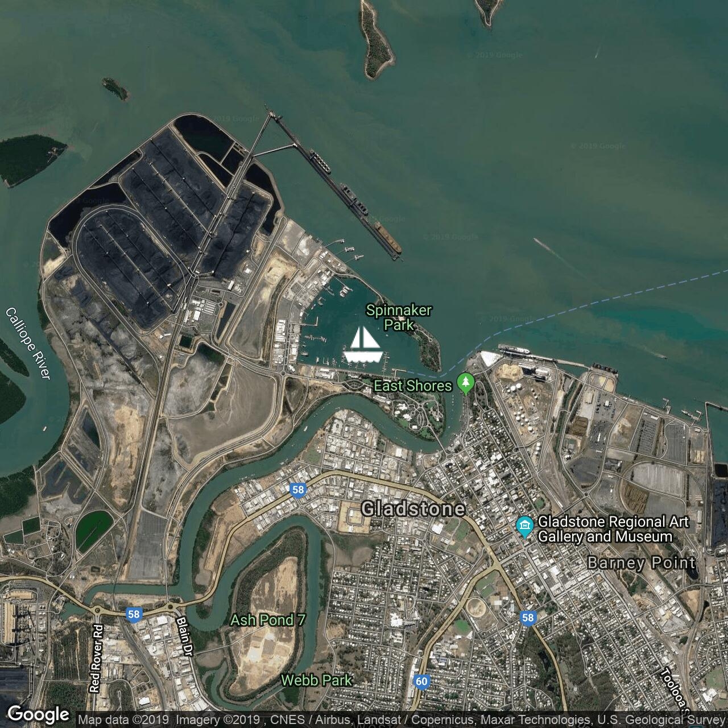Select the Spinnaker Park label
Screen dimensions: 728x728
399,317
